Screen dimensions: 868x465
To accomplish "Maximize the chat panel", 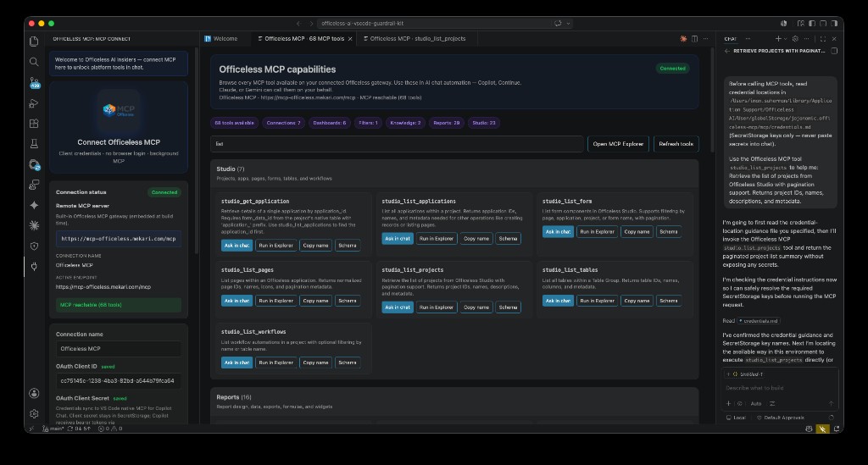I will pyautogui.click(x=822, y=39).
